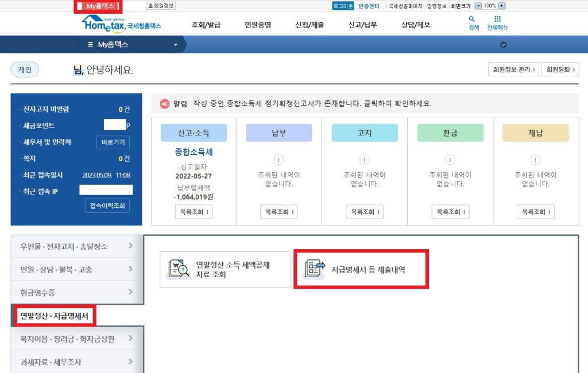Viewport: 588px width, 373px height.
Task: Click plus to increase 화면크기 zoom level
Action: [x=502, y=6]
